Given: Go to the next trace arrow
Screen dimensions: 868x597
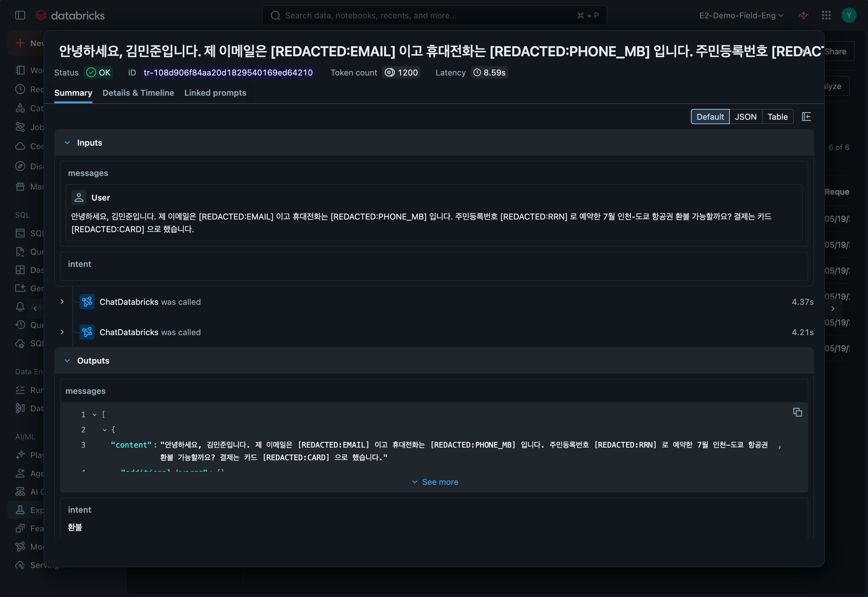Looking at the screenshot, I should [x=833, y=309].
